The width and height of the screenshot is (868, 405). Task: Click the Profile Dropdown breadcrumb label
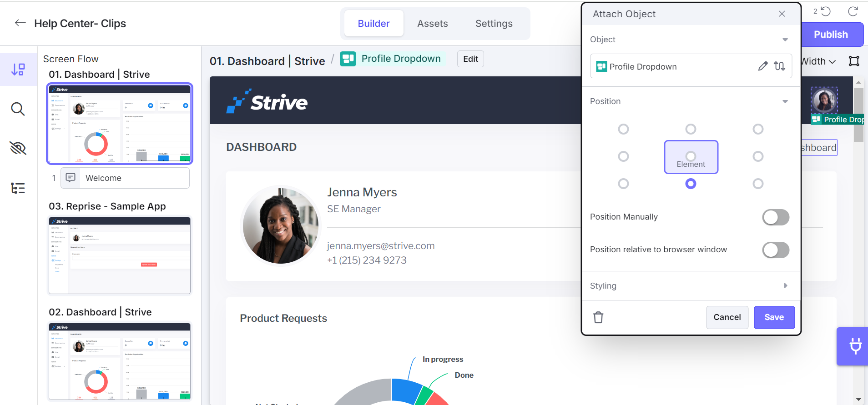[401, 59]
